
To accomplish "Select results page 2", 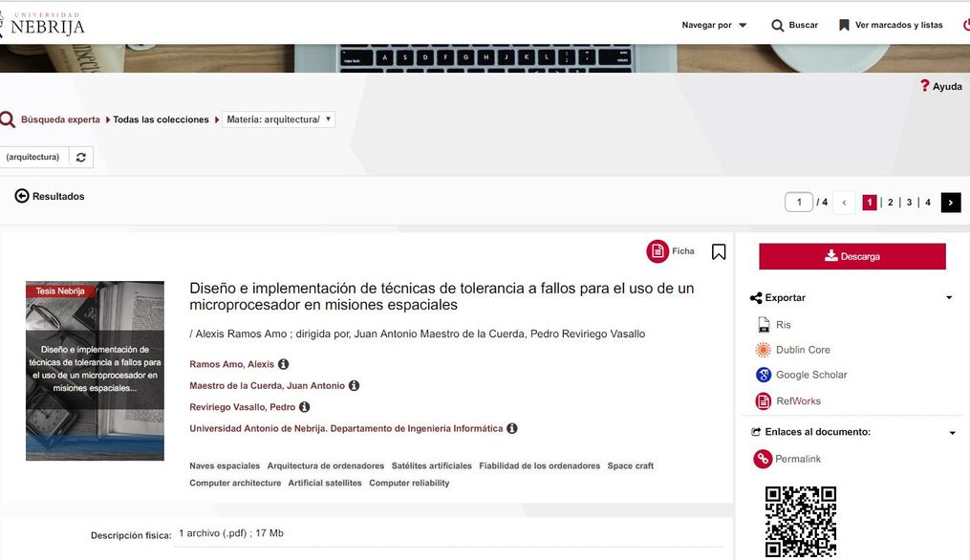I will (890, 203).
